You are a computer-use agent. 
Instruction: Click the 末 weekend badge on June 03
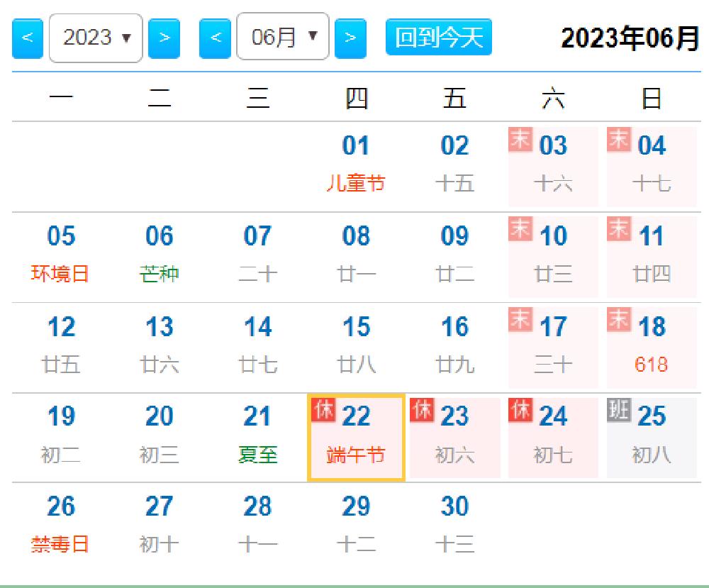click(x=520, y=139)
